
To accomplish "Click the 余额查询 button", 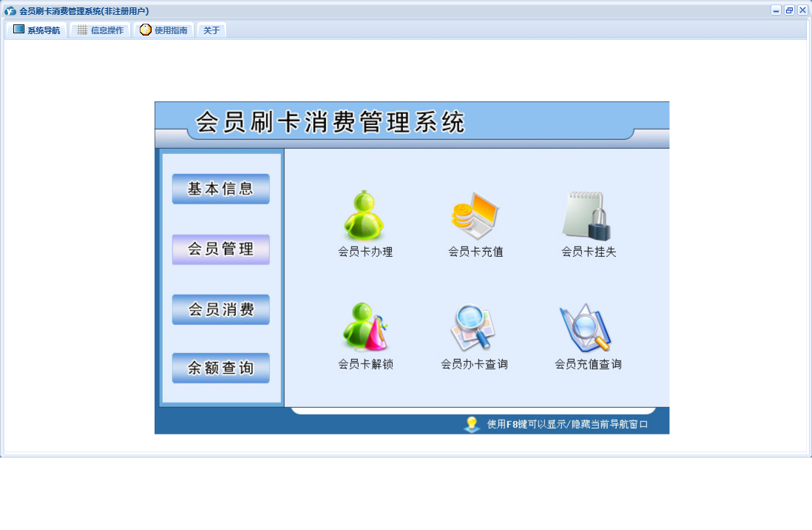I will 220,368.
